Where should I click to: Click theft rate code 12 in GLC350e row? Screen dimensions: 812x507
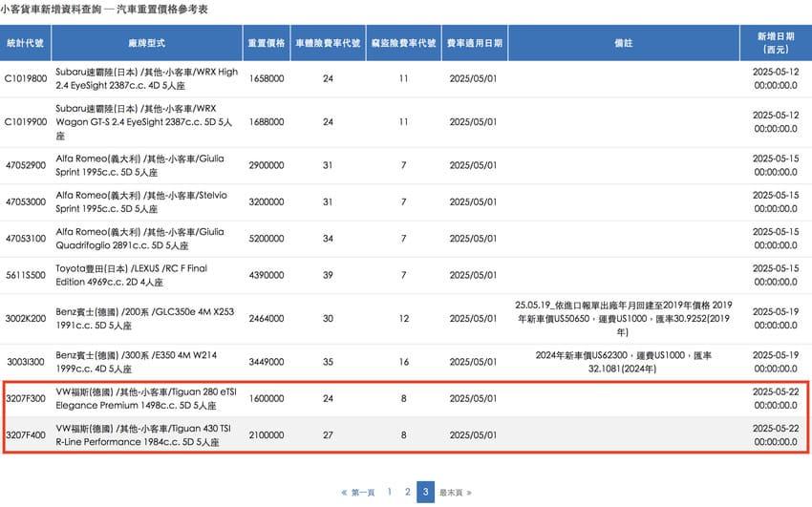[x=403, y=319]
